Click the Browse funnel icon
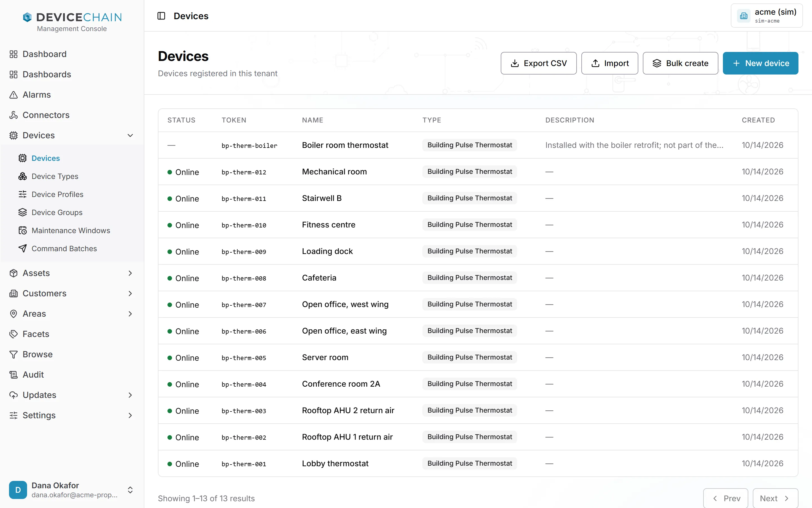The image size is (812, 508). tap(14, 354)
